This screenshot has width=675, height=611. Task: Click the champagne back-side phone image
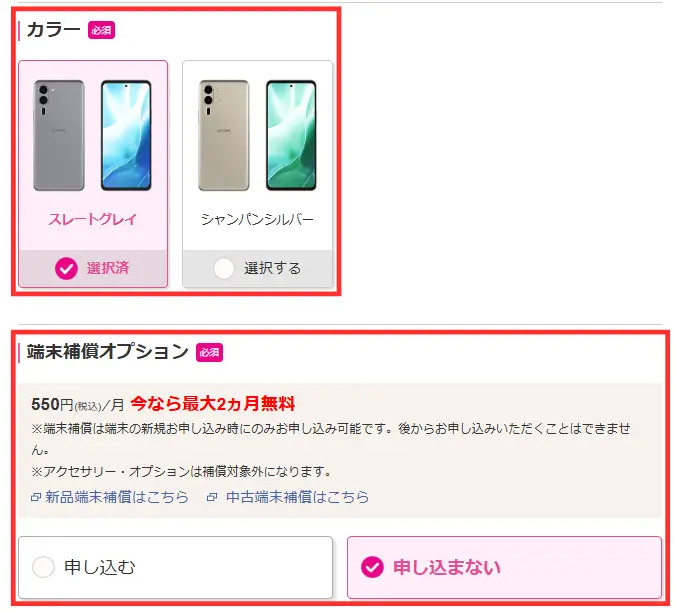pos(224,135)
